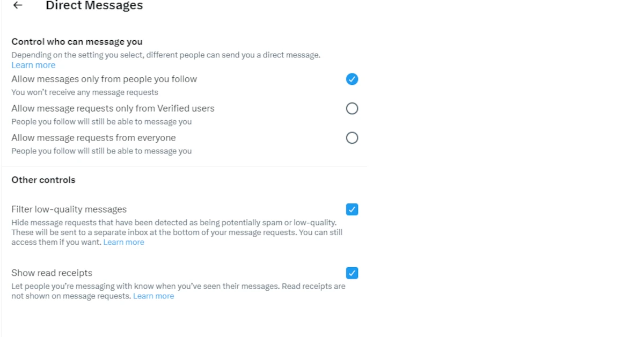
Task: Click the 'Allow message requests from everyone' label
Action: [x=93, y=138]
